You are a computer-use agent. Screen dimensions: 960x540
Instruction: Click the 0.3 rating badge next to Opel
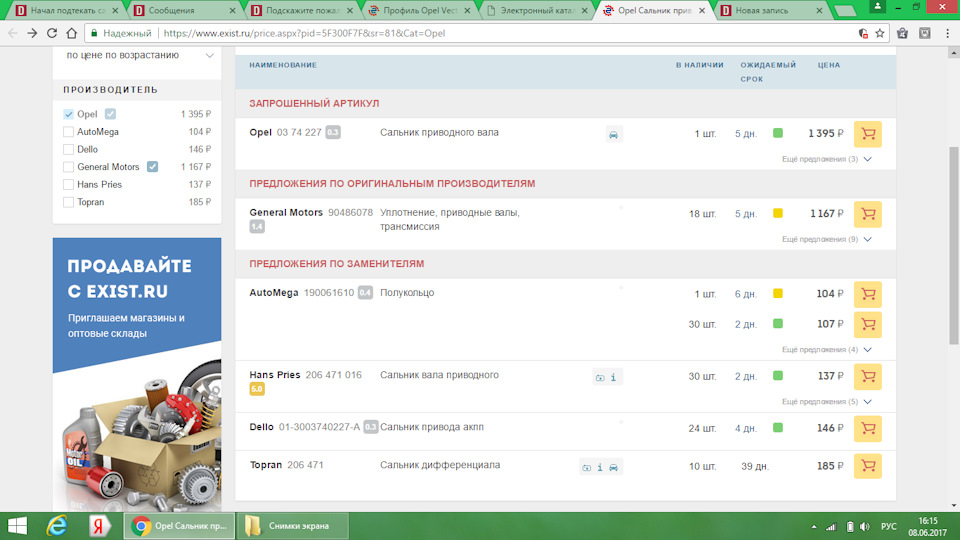point(332,132)
